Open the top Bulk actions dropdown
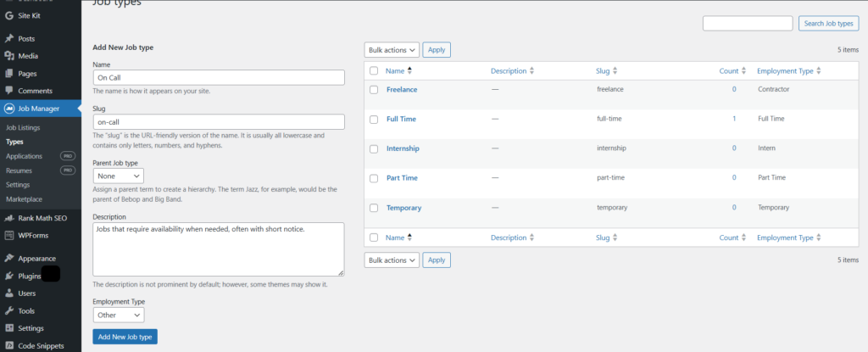This screenshot has width=868, height=352. [x=392, y=50]
